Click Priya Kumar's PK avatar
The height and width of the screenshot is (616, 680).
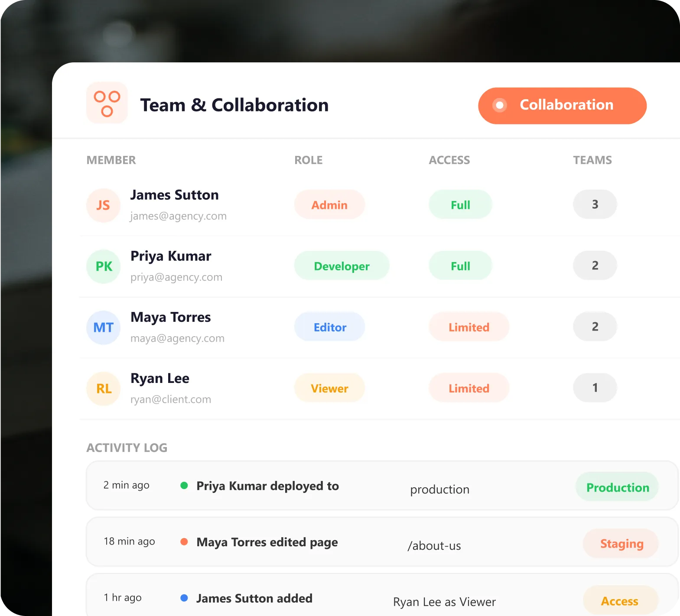coord(103,266)
